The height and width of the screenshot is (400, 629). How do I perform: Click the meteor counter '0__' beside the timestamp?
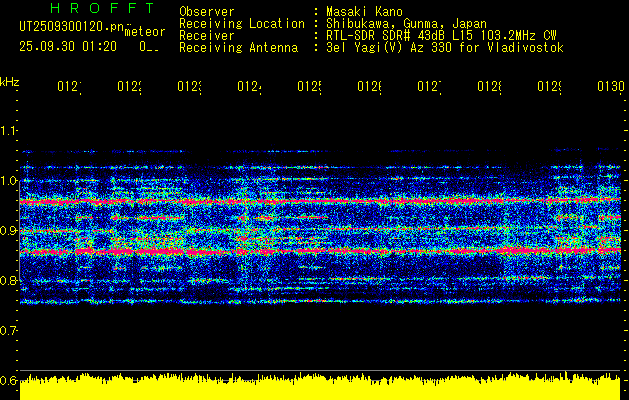149,47
